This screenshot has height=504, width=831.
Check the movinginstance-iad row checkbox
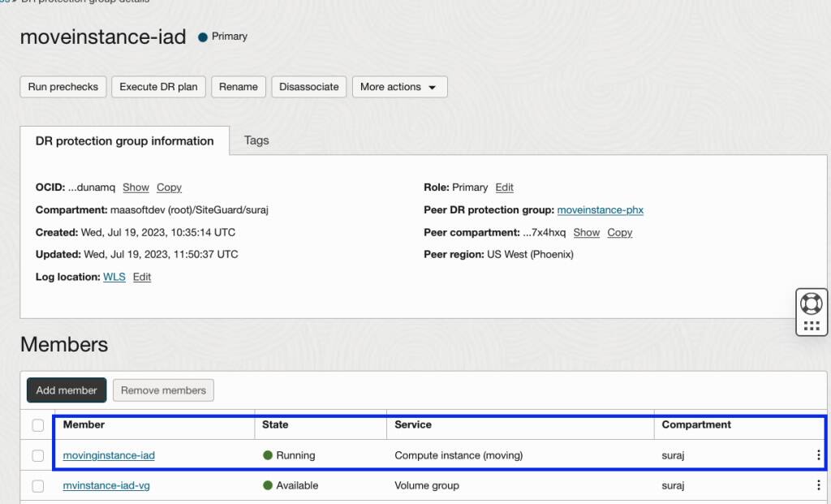37,456
